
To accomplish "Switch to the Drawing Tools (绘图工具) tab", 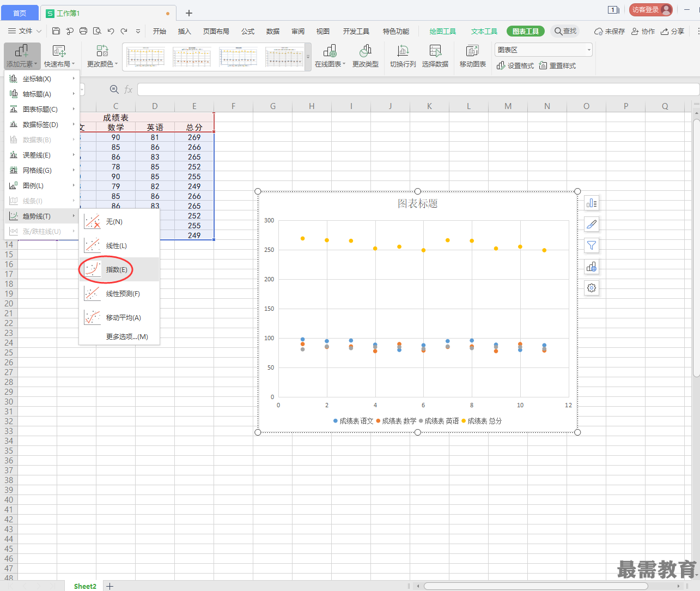I will [442, 31].
